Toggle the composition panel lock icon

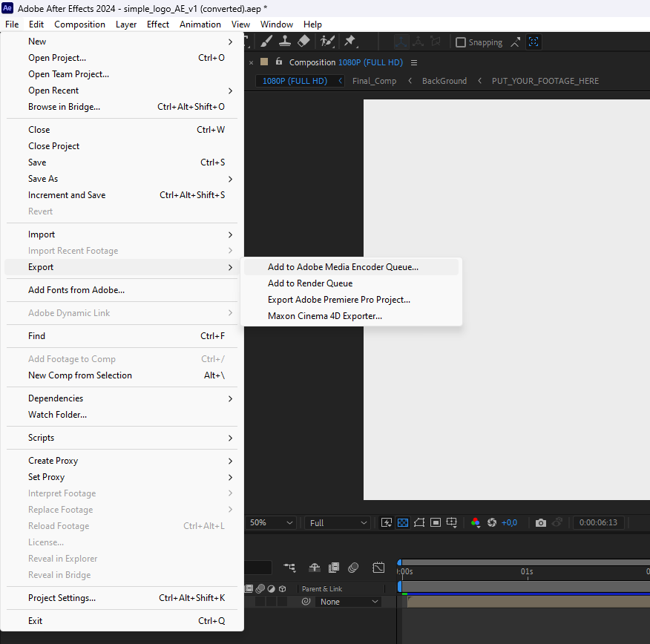279,62
